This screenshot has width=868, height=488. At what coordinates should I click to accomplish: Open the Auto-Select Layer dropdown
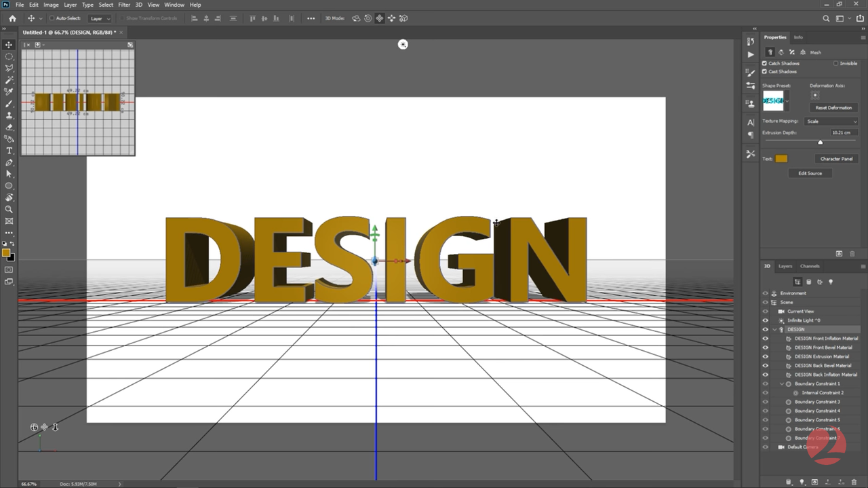100,18
